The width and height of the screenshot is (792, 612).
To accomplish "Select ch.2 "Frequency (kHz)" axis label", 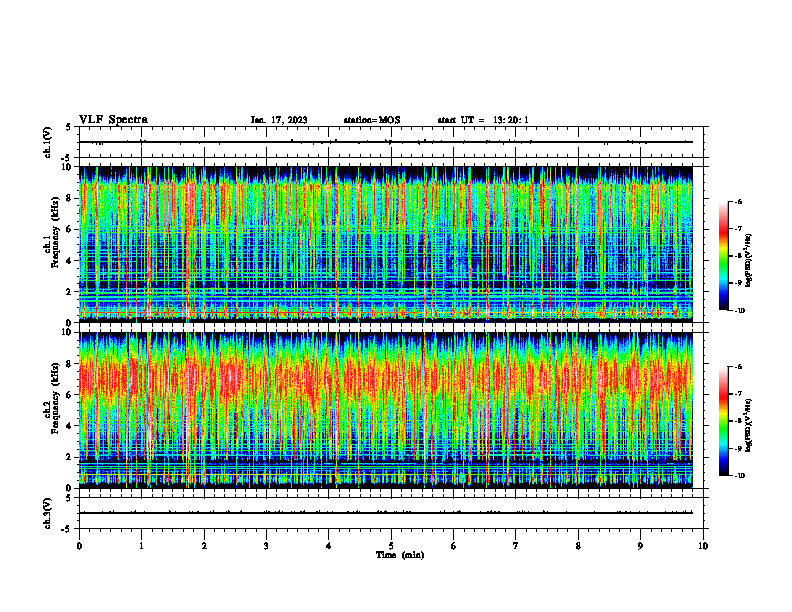I will point(55,398).
